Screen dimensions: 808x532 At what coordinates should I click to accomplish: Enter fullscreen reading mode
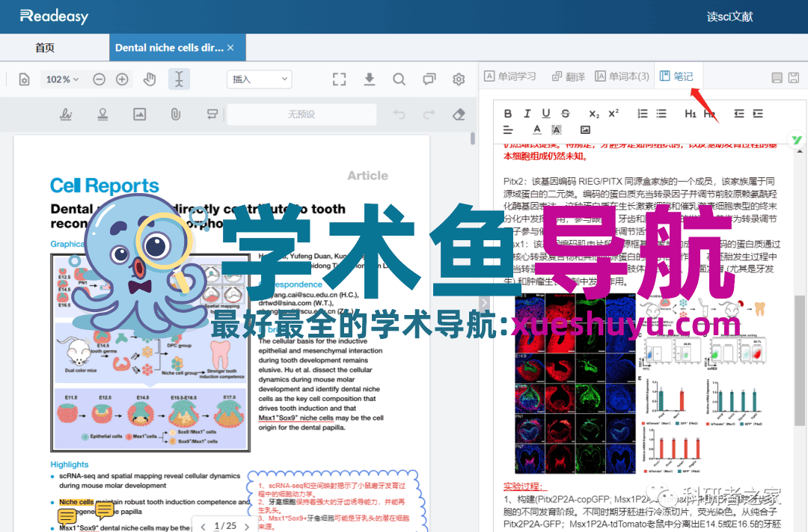339,79
